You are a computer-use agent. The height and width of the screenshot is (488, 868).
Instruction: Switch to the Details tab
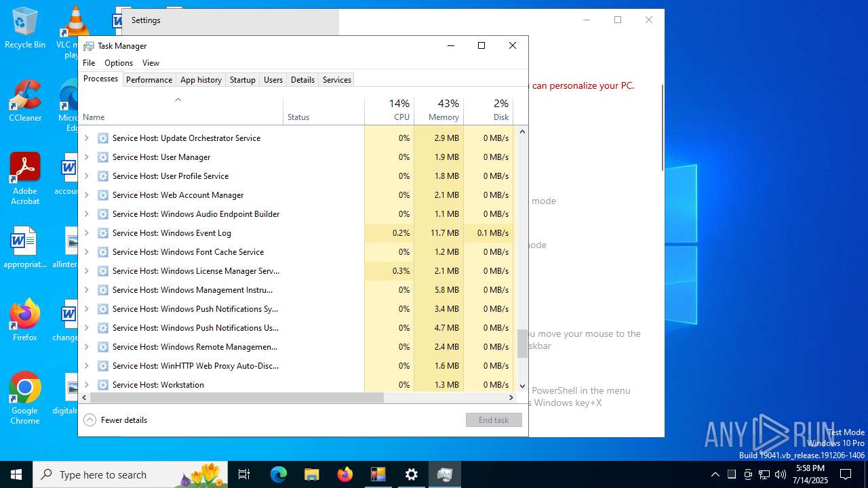tap(302, 80)
